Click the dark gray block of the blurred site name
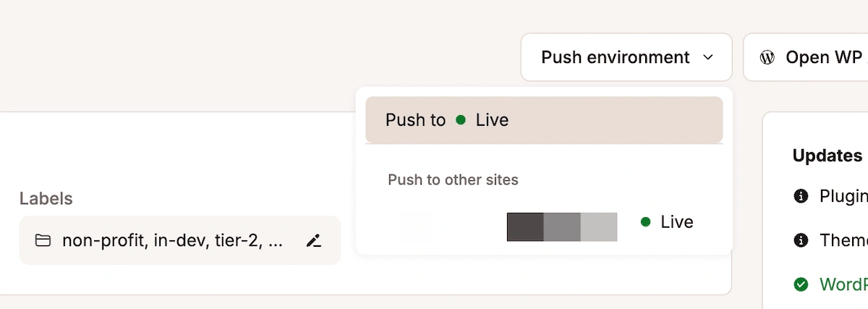The width and height of the screenshot is (868, 309). coord(525,227)
